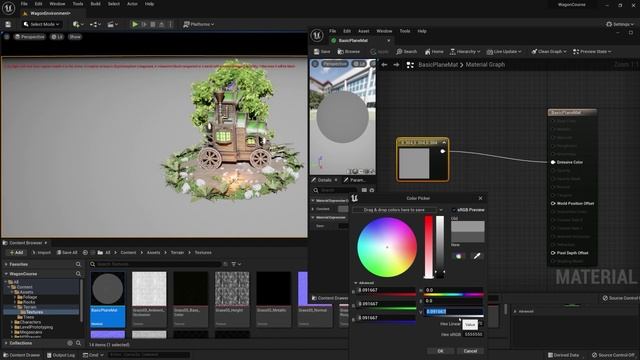
Task: Open File menu in main editor
Action: tap(24, 4)
